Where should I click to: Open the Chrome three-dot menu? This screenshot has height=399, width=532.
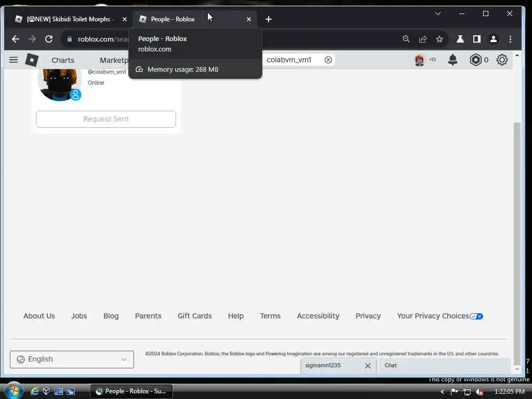point(510,39)
